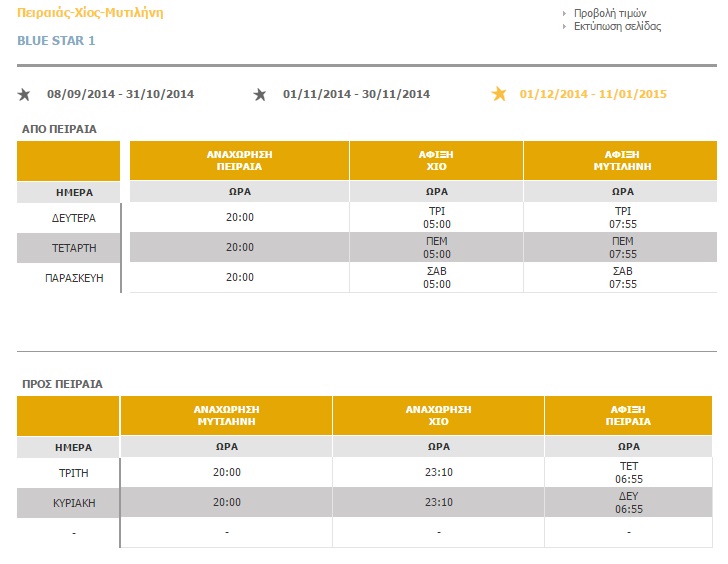Click the gray star beside 08/09/2014 - 31/10/2014
728x564 pixels.
tap(24, 94)
